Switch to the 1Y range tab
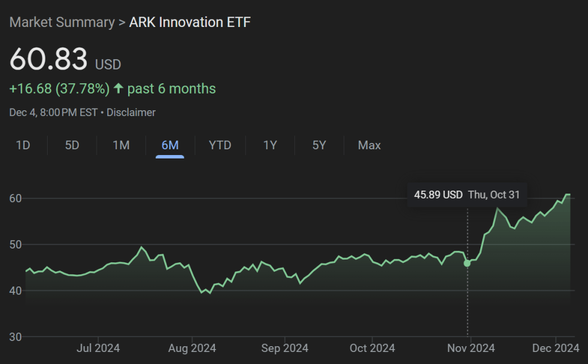This screenshot has width=588, height=364. (x=270, y=145)
